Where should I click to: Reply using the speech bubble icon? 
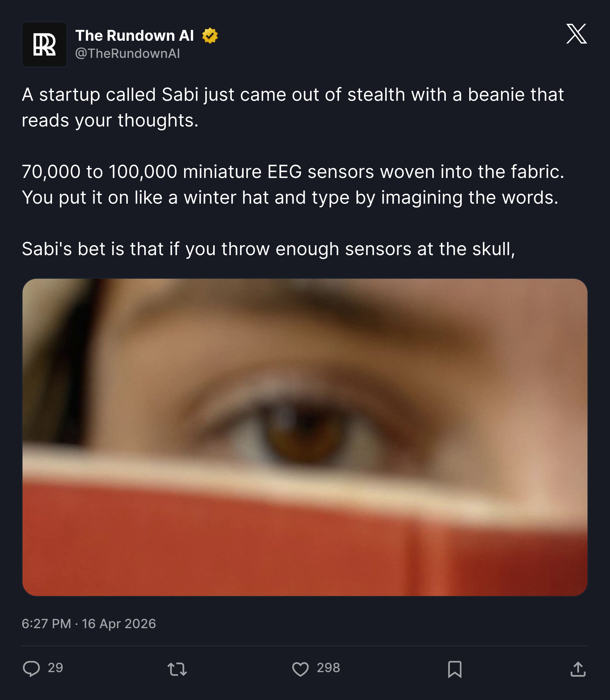31,668
